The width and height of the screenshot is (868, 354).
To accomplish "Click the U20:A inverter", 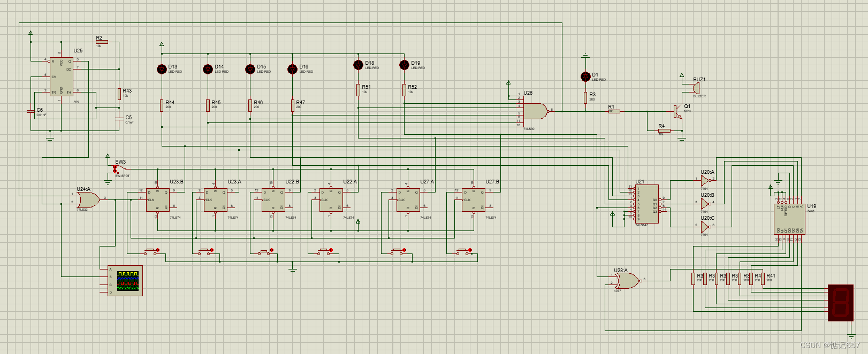I will coord(706,181).
